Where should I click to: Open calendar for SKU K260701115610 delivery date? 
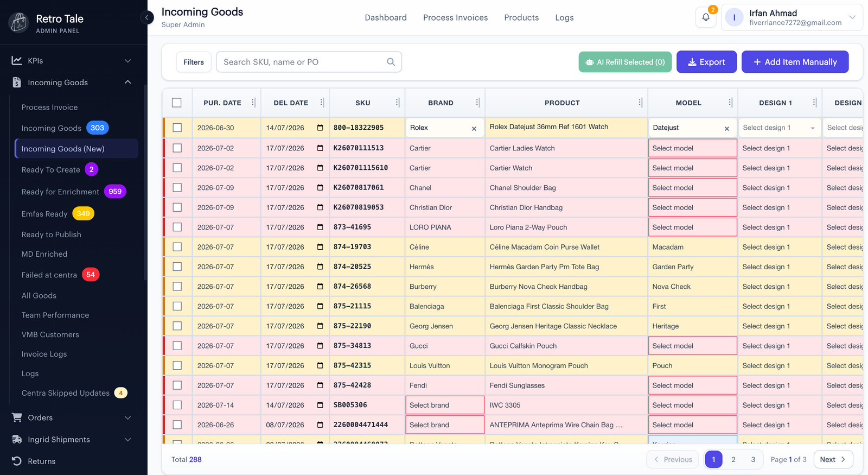[320, 168]
